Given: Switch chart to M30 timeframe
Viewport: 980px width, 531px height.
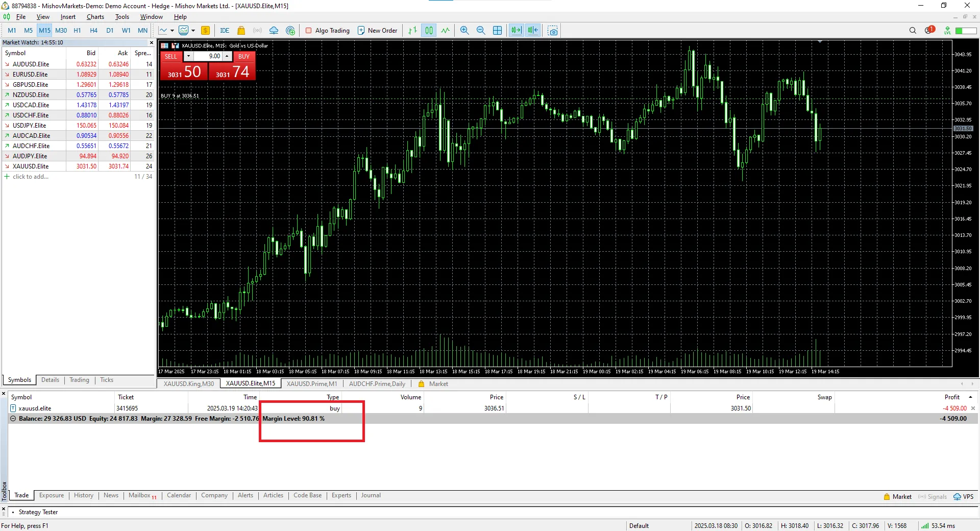Looking at the screenshot, I should [61, 31].
